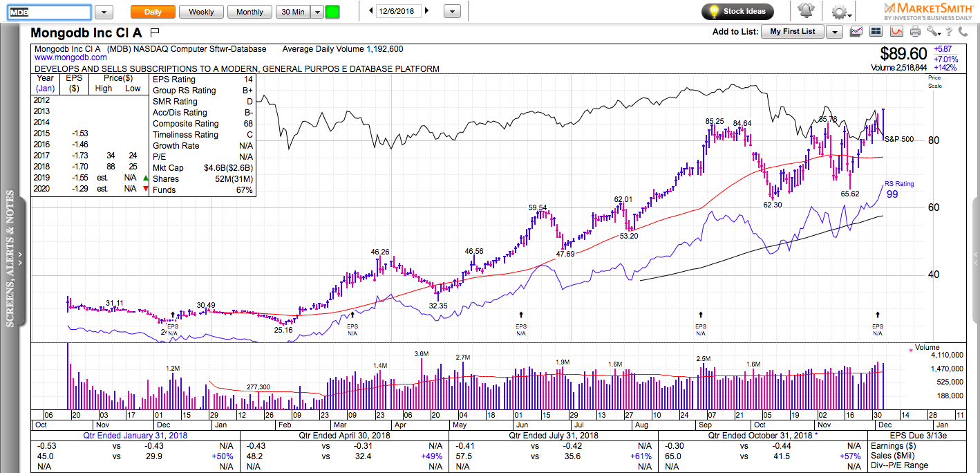
Task: Flag Mongodb Inc Cl A stock
Action: [x=155, y=32]
